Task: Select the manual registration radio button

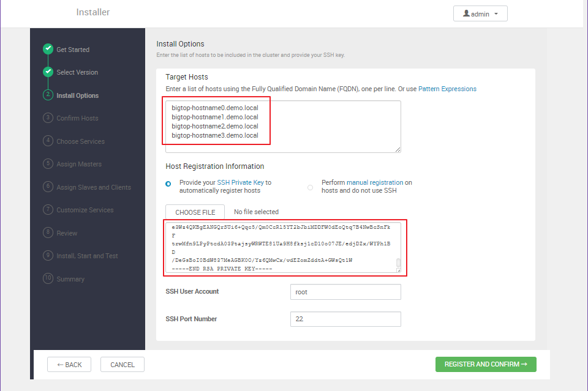Action: pos(310,188)
